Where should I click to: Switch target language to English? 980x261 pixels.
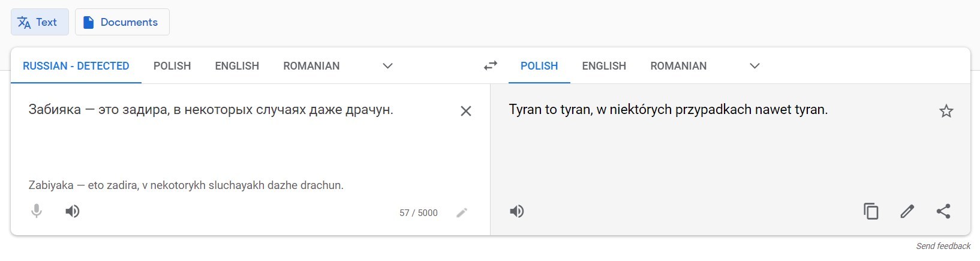(604, 65)
